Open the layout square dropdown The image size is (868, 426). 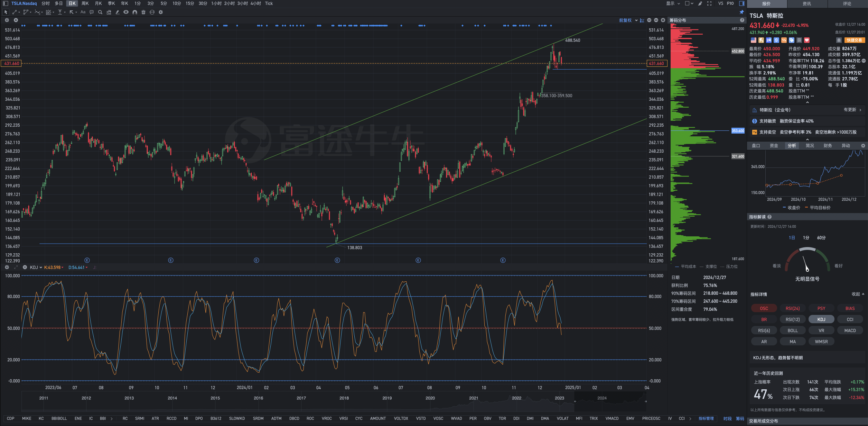click(x=689, y=3)
